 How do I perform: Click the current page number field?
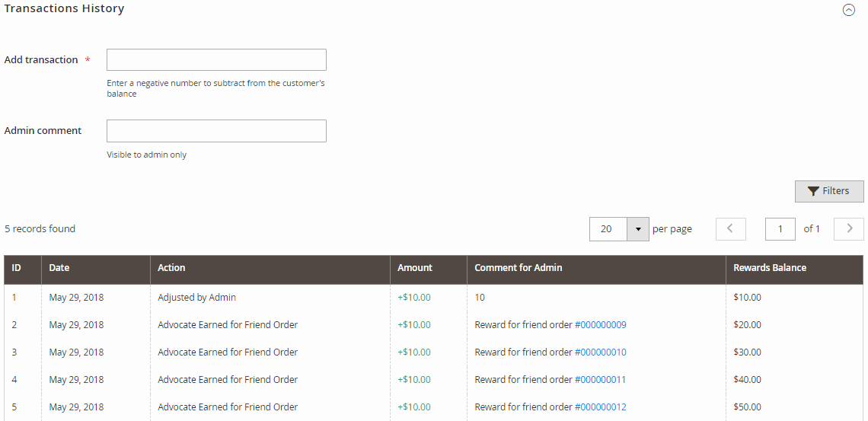click(780, 228)
